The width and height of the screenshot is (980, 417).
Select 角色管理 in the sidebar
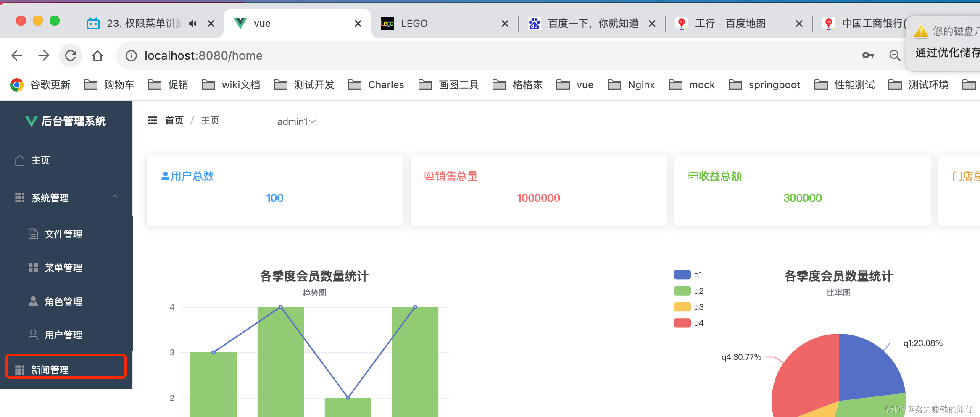point(66,301)
